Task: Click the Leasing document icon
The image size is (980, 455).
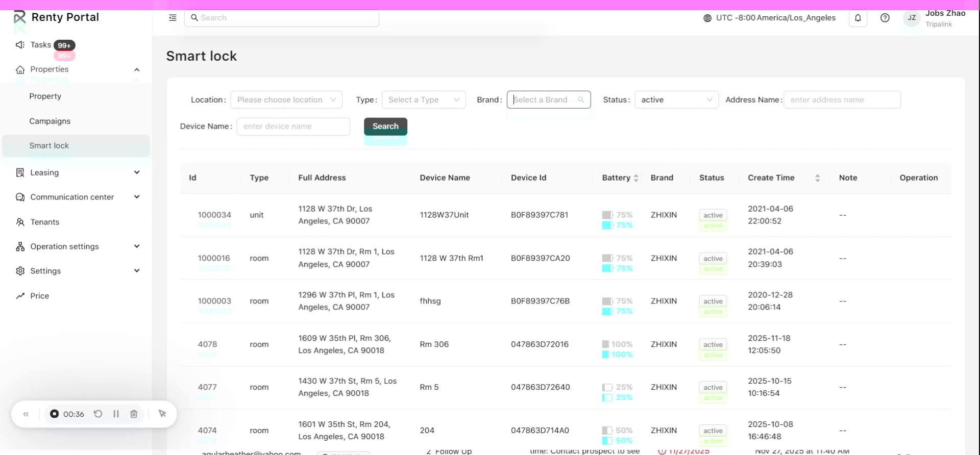Action: [x=20, y=173]
